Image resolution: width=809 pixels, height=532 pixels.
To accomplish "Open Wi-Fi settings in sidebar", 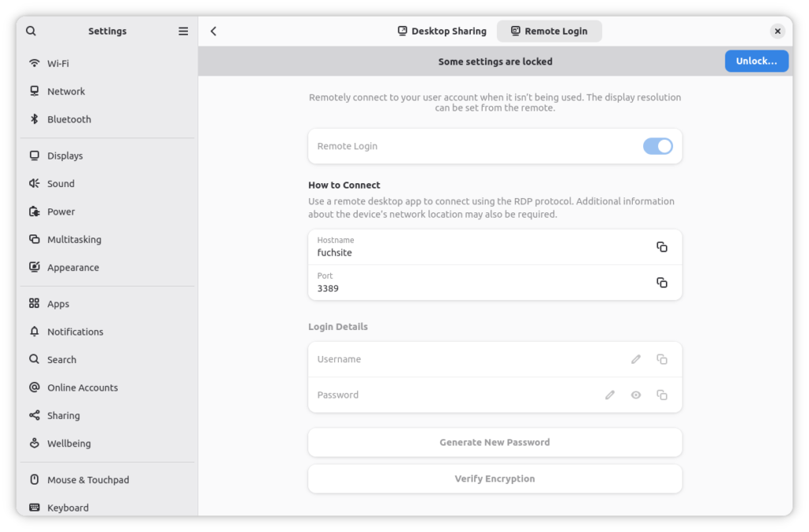I will (107, 63).
